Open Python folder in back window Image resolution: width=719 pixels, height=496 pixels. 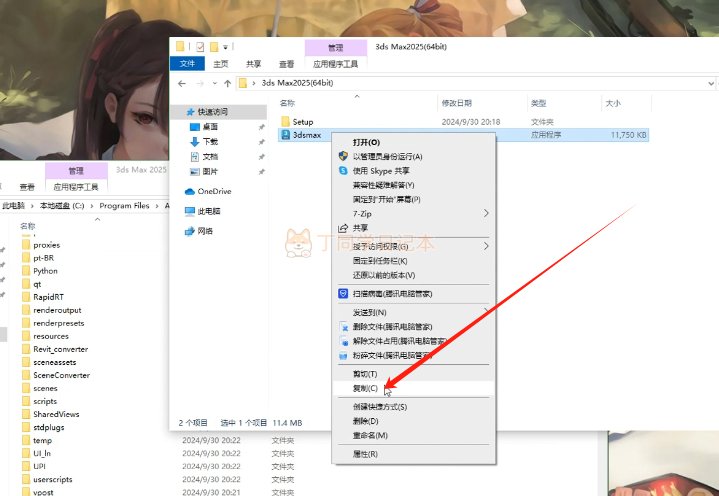point(45,271)
